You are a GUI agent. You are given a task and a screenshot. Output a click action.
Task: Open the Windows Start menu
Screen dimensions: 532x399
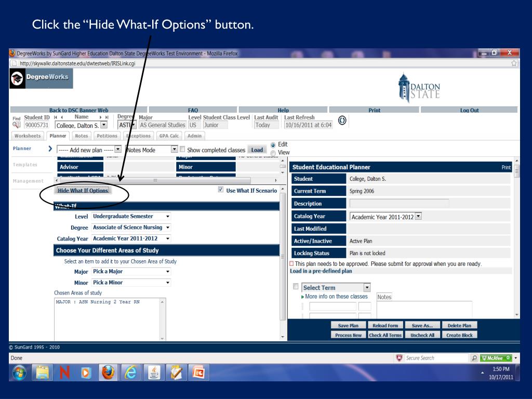coord(19,373)
